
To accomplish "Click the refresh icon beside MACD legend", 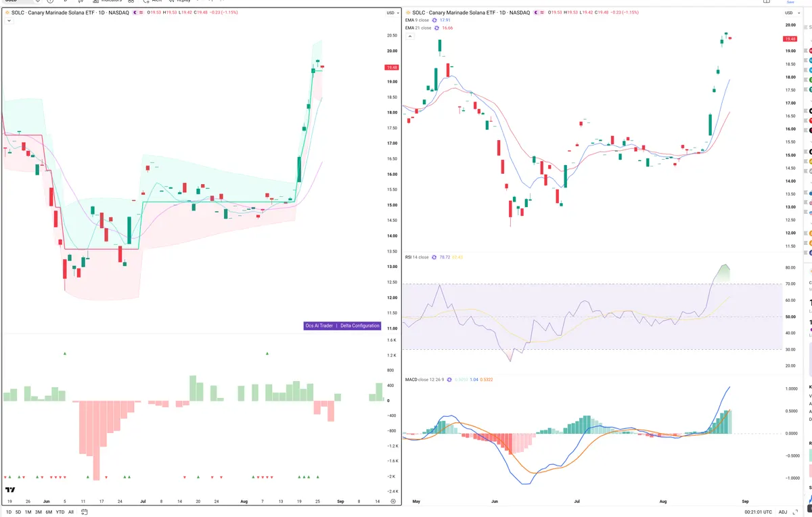I will pos(450,380).
